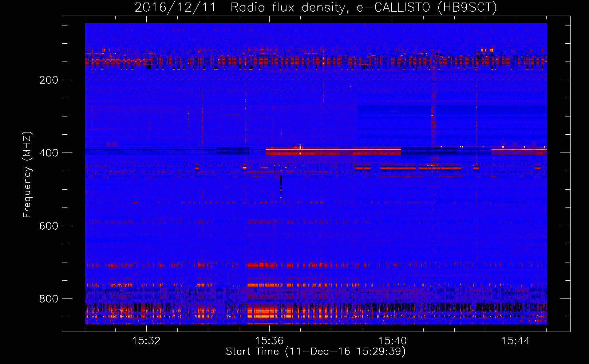Image resolution: width=589 pixels, height=364 pixels.
Task: Click the plot title "Radio flux density, e-CALLISTO (HB9SCT)"
Action: 364,8
